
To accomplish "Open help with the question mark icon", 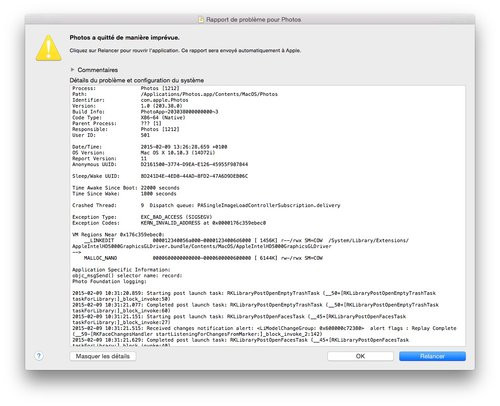I will click(x=39, y=356).
